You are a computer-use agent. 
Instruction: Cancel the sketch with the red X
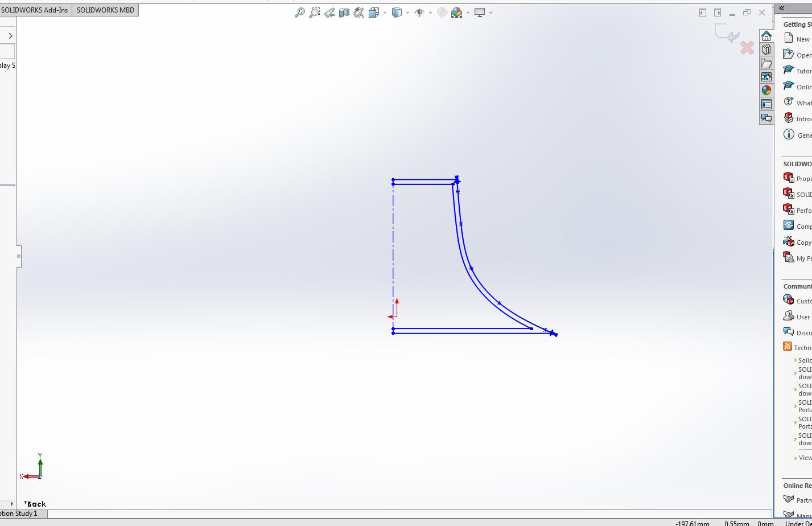[x=747, y=48]
